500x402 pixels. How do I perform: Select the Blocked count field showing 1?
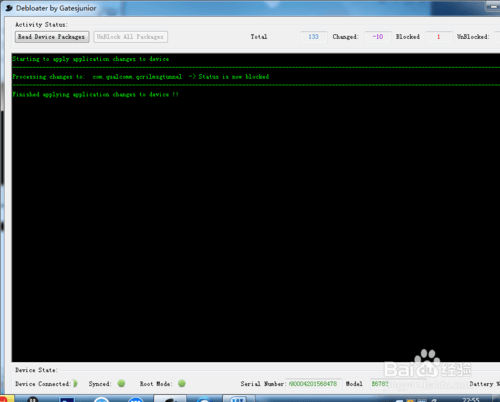coord(439,37)
